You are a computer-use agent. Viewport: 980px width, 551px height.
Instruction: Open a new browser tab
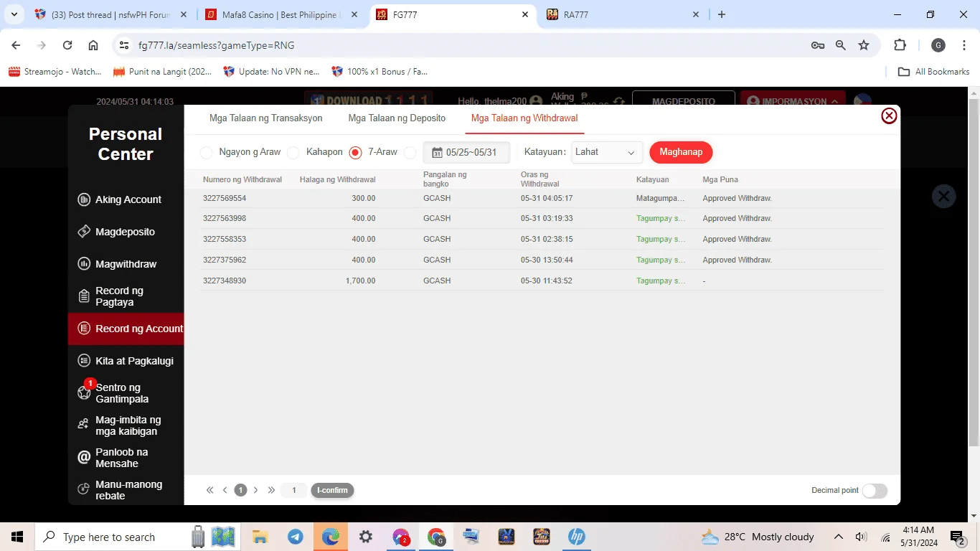(722, 14)
